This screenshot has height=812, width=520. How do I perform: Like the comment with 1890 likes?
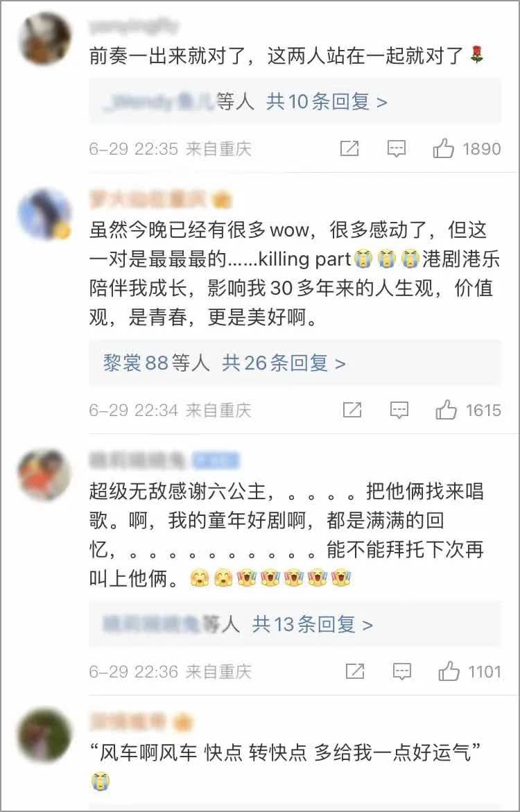pyautogui.click(x=443, y=149)
